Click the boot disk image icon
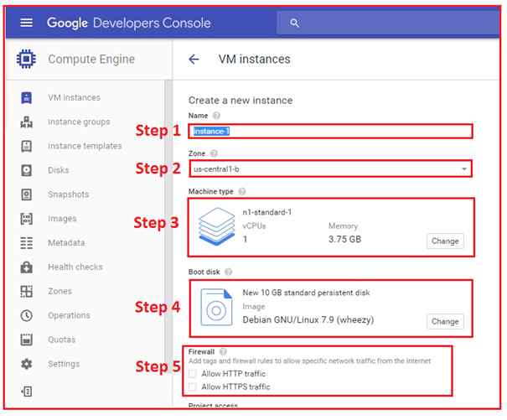Viewport: 507px width, 420px height. (x=216, y=307)
